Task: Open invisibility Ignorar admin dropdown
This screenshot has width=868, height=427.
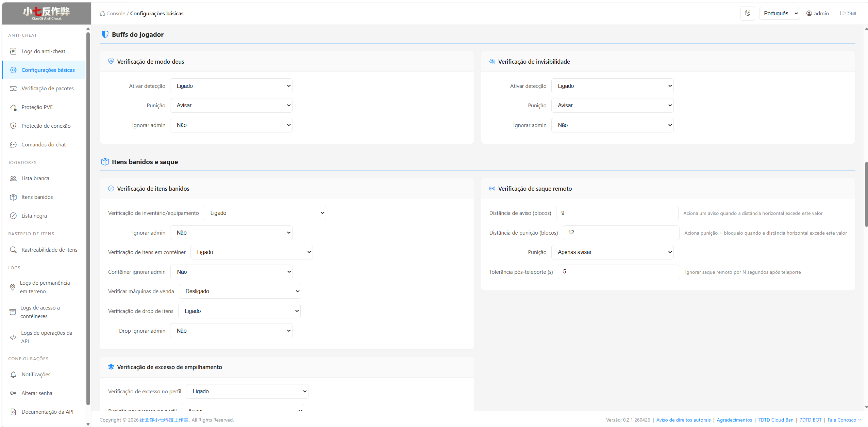Action: coord(612,125)
